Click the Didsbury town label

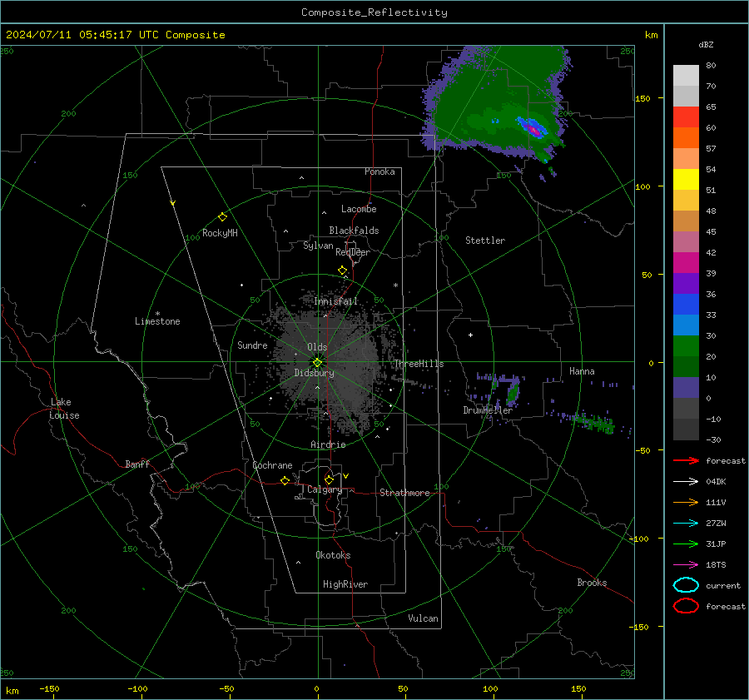pyautogui.click(x=314, y=373)
